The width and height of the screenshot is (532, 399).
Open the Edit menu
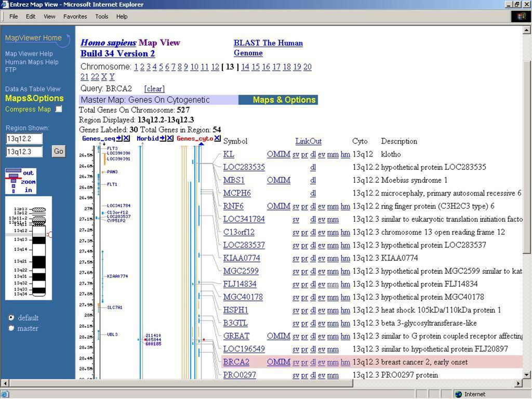[31, 16]
